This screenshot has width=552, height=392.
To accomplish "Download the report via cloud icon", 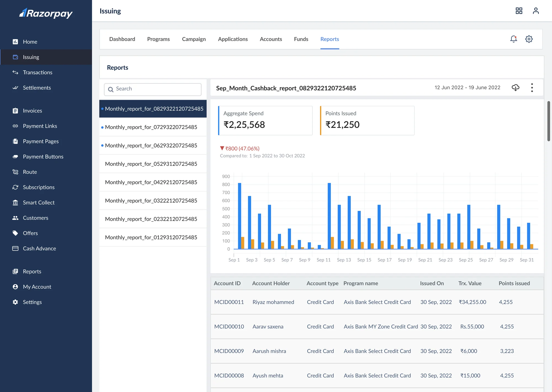I will (515, 88).
